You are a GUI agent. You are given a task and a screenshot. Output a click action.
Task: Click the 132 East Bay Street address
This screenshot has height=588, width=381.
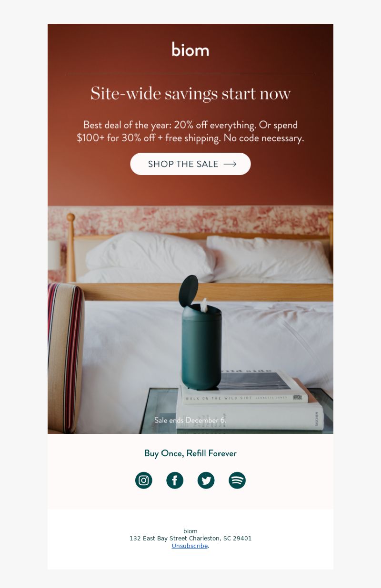click(190, 539)
